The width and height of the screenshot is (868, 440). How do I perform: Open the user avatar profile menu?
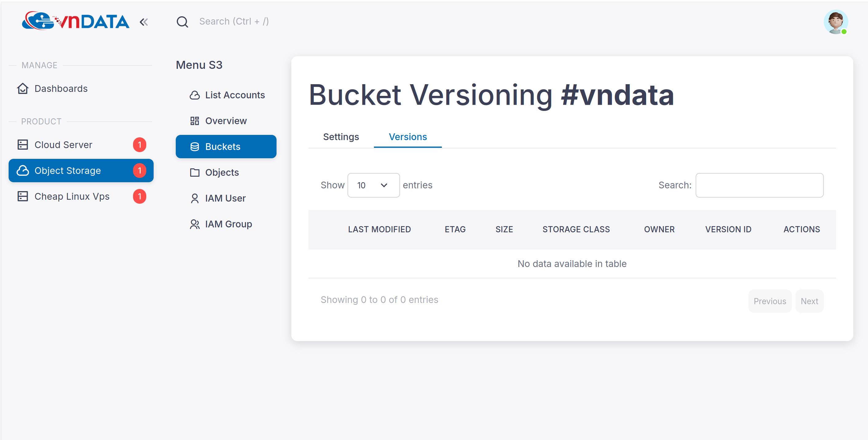click(835, 22)
